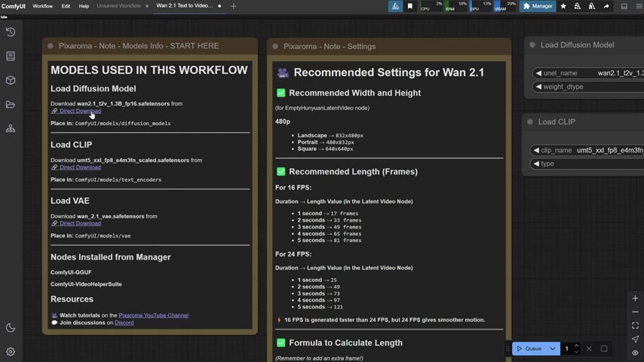This screenshot has height=362, width=644.
Task: Click the Load CLIP node title
Action: coord(557,121)
